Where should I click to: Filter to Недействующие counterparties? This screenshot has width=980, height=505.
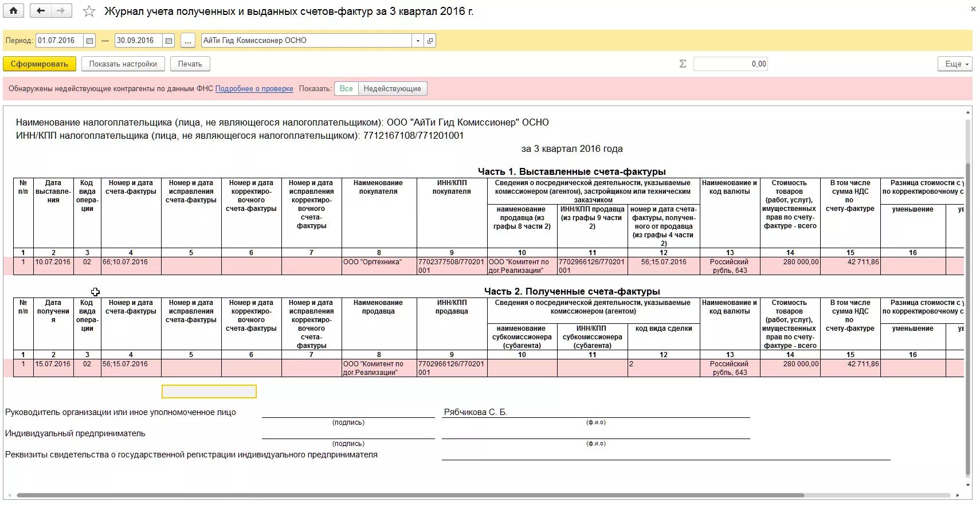[x=393, y=89]
